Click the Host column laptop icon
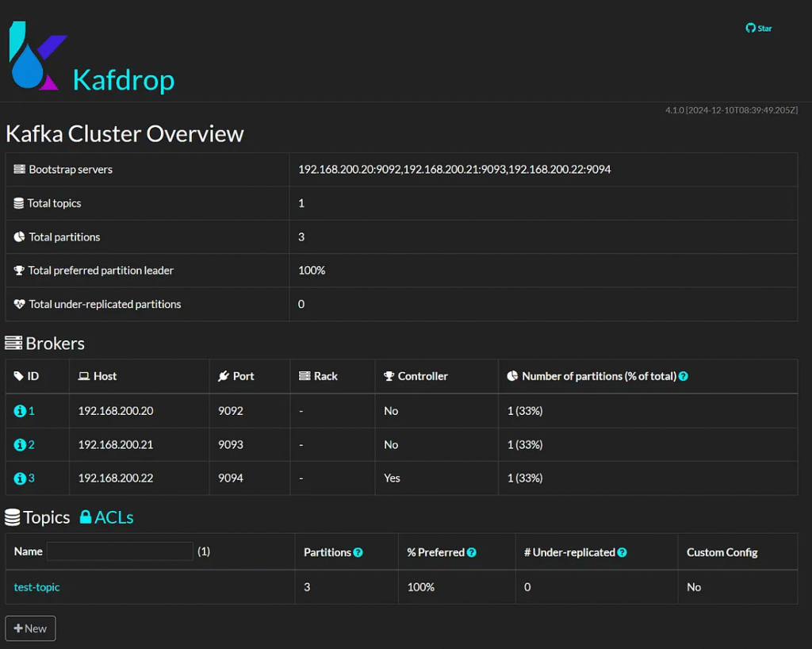Screen dimensions: 812x649 tap(83, 376)
